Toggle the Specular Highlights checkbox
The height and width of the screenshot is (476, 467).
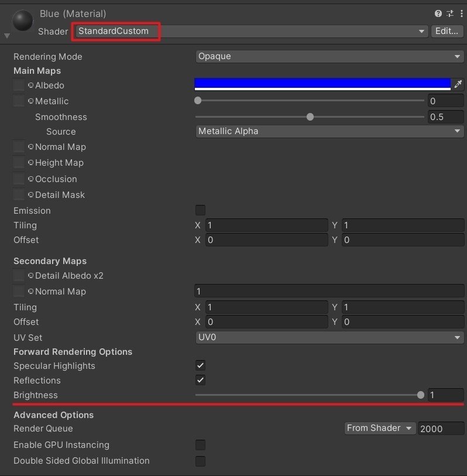point(200,365)
